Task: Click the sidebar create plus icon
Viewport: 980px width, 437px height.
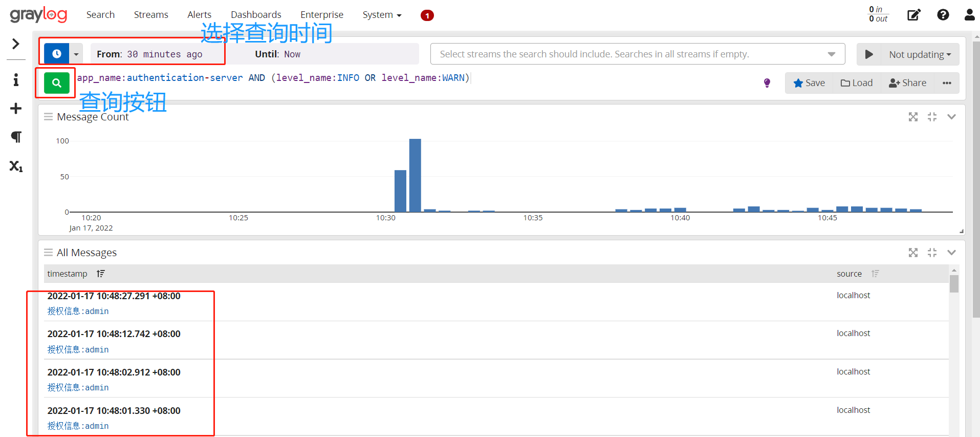Action: pyautogui.click(x=16, y=109)
